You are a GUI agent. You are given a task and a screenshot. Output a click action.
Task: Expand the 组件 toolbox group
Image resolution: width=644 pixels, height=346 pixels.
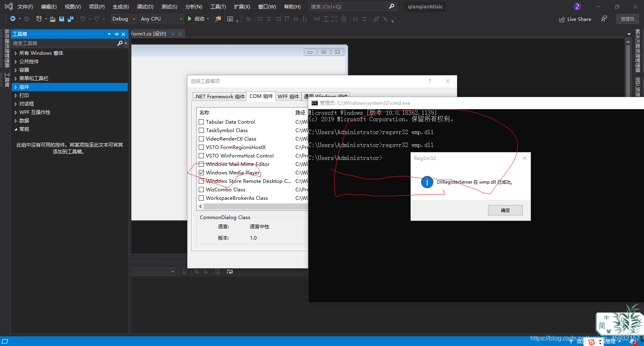(x=16, y=87)
